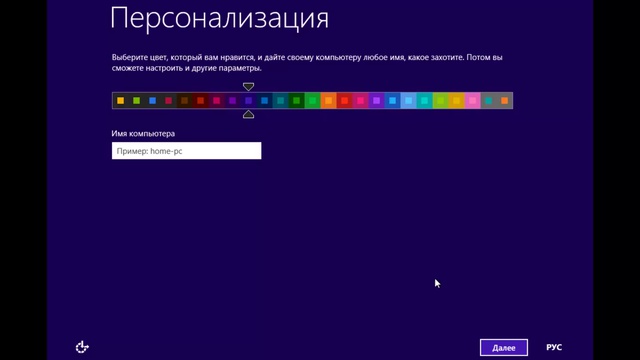Image resolution: width=640 pixels, height=360 pixels.
Task: Select the bright red background swatch
Action: coord(344,100)
